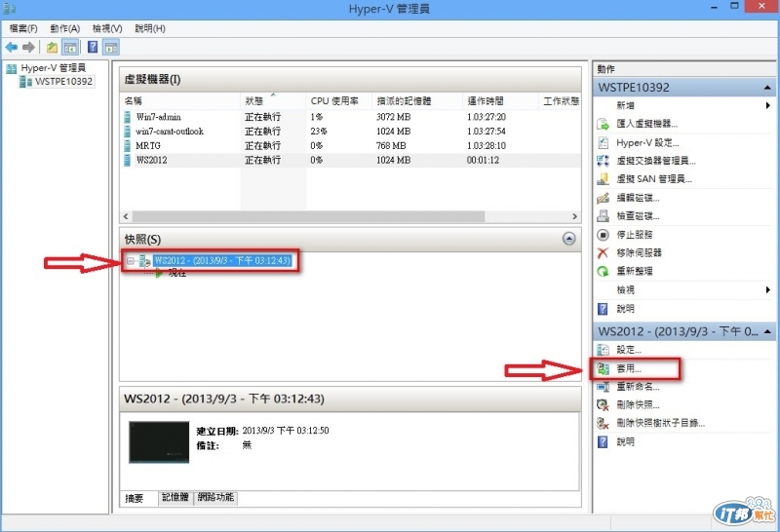The image size is (780, 532).
Task: Open the 說明(H) menu
Action: pyautogui.click(x=150, y=29)
